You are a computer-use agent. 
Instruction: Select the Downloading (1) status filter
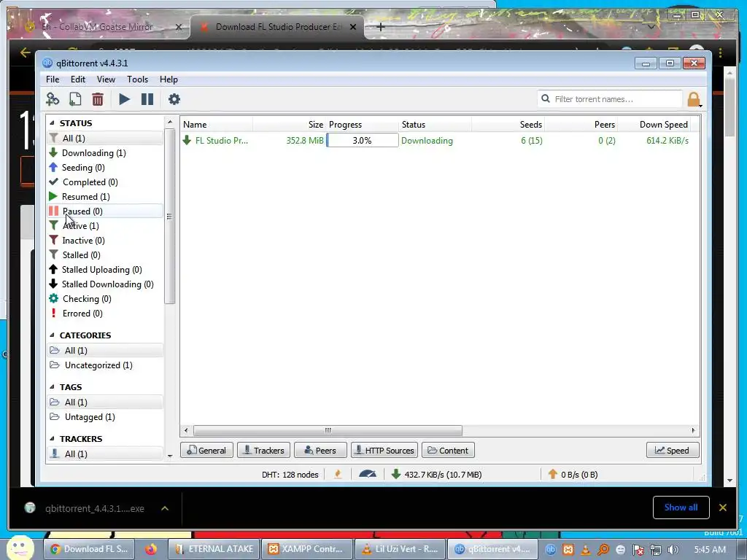[x=94, y=153]
